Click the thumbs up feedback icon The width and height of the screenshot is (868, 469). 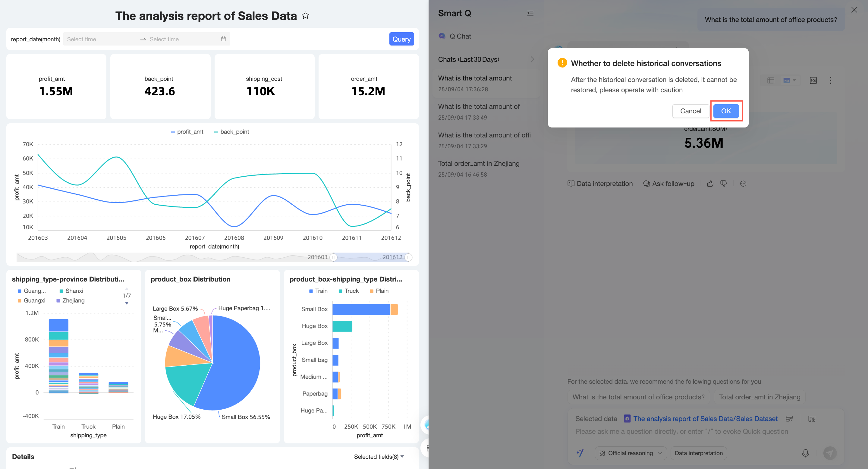tap(710, 184)
